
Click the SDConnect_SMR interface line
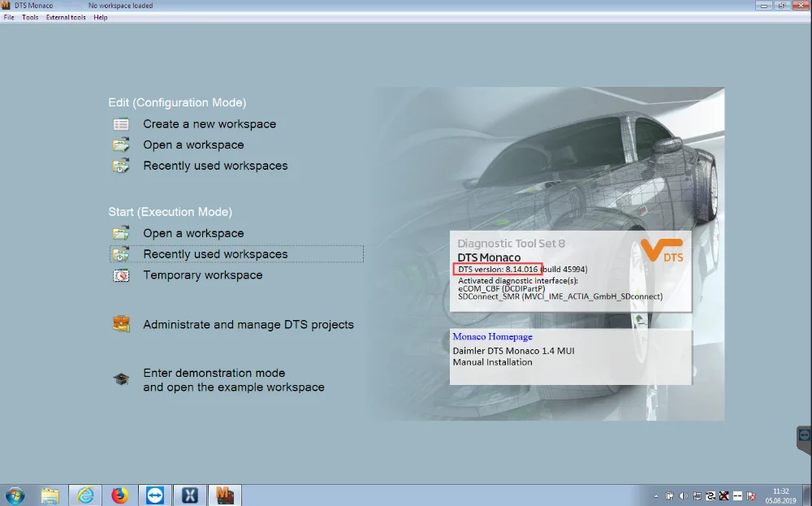click(560, 296)
